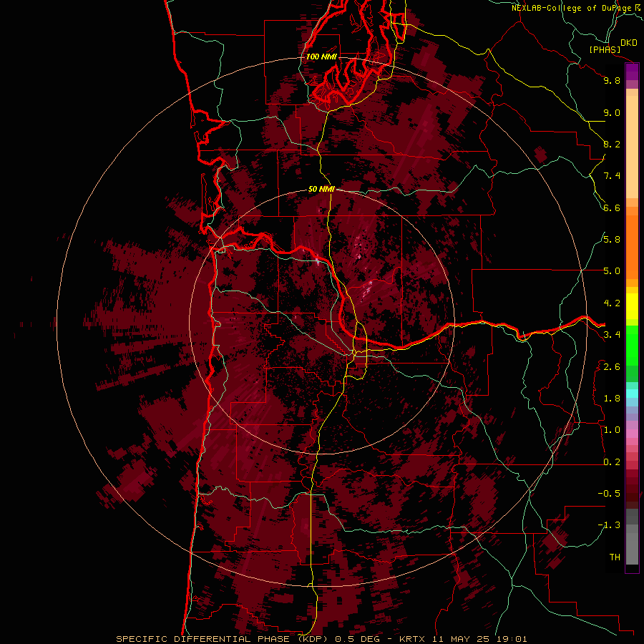Click the pink segment of the color bar
This screenshot has width=644, height=644.
coord(632,434)
